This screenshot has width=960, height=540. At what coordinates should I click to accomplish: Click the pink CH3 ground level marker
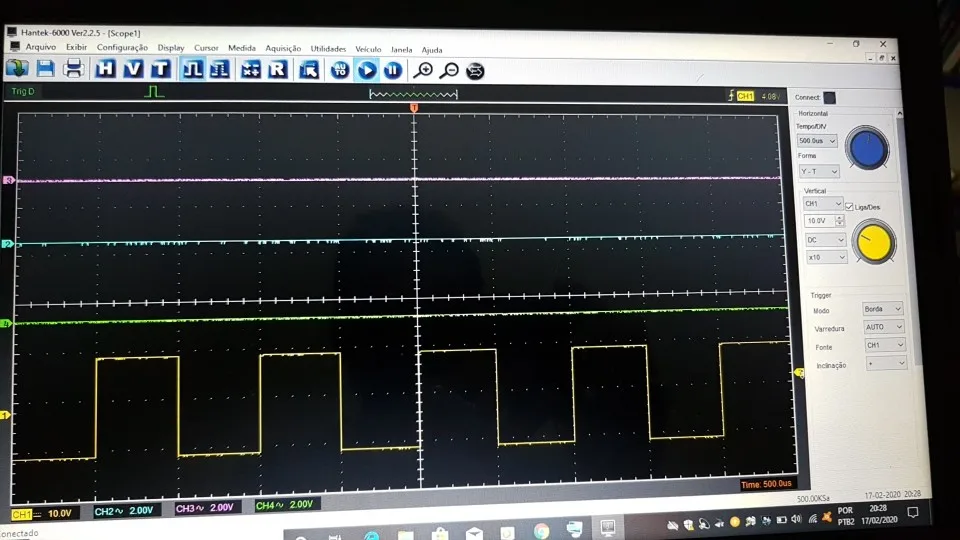pyautogui.click(x=9, y=180)
